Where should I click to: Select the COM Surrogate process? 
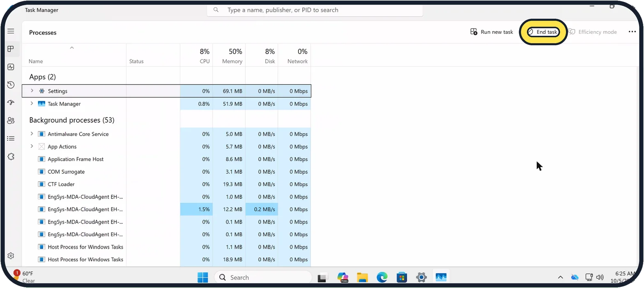166,172
